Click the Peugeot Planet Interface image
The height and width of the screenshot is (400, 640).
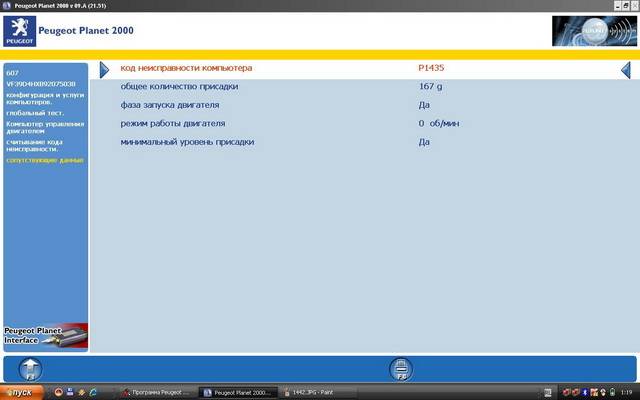pos(46,336)
